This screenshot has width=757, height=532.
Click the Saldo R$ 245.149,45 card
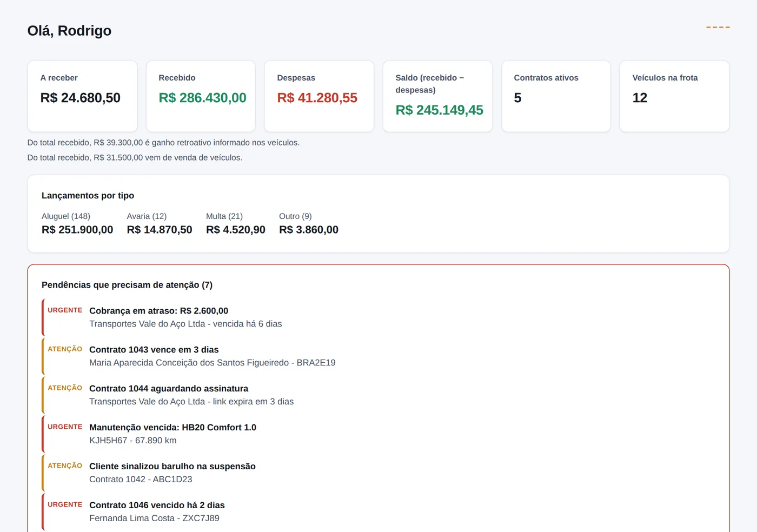point(437,96)
